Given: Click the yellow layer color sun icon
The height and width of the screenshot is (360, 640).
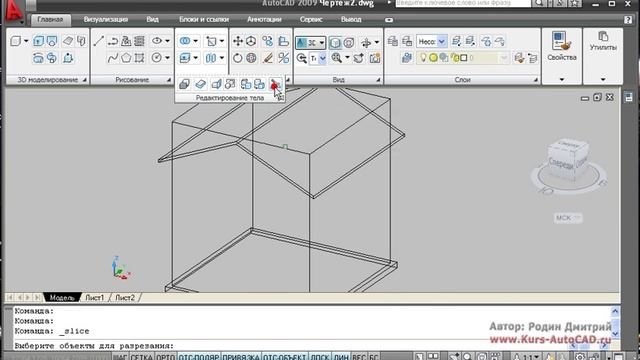Looking at the screenshot, I should (x=433, y=58).
